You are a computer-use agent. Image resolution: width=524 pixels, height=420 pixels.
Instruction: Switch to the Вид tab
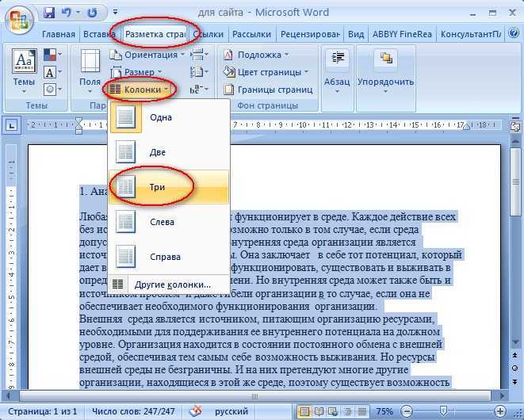coord(356,34)
